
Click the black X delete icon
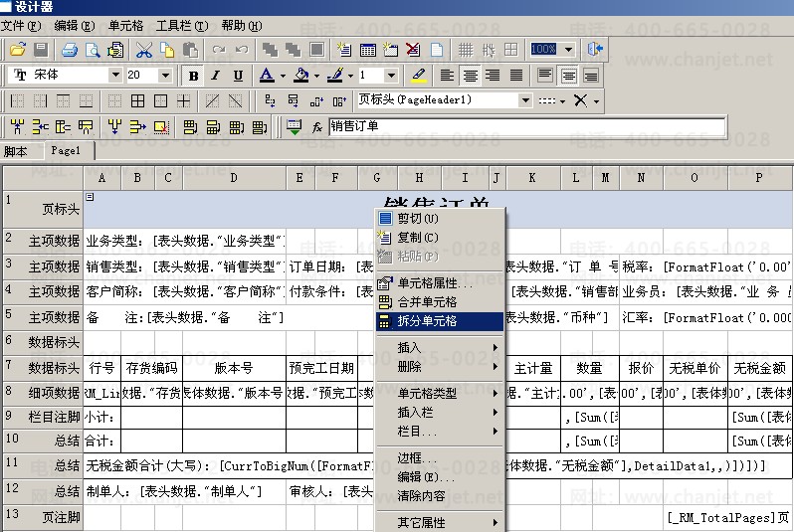[580, 100]
